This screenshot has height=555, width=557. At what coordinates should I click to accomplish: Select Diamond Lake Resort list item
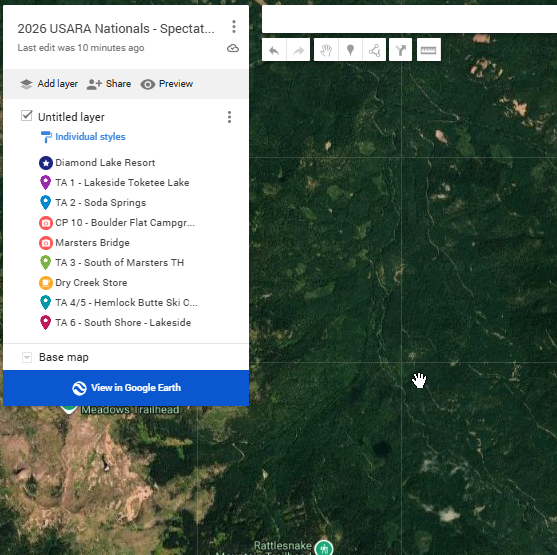tap(105, 163)
